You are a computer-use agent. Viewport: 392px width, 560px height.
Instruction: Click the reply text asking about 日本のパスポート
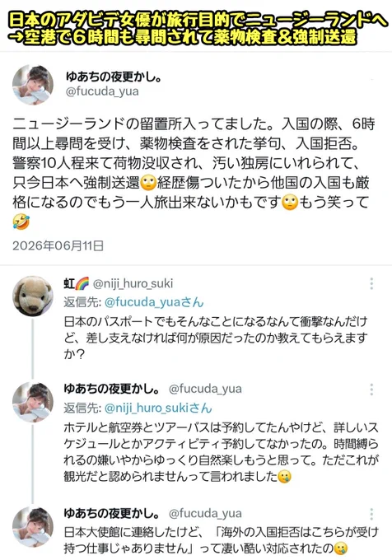[x=215, y=338]
